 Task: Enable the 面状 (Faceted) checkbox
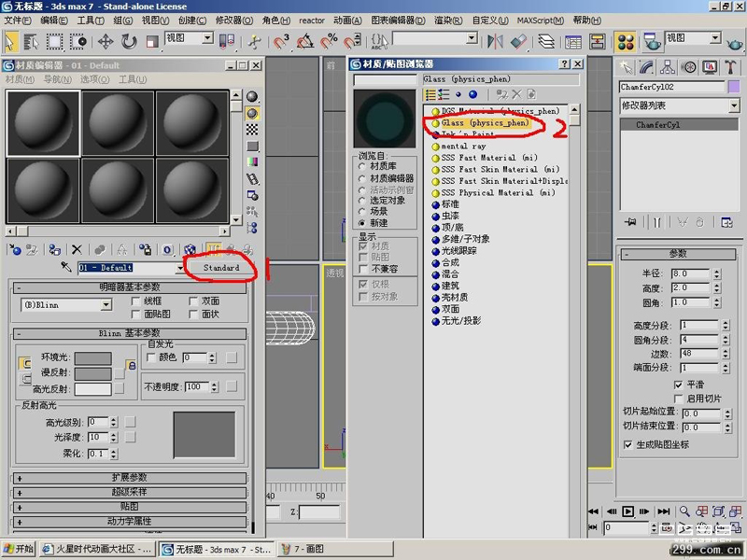pos(193,315)
